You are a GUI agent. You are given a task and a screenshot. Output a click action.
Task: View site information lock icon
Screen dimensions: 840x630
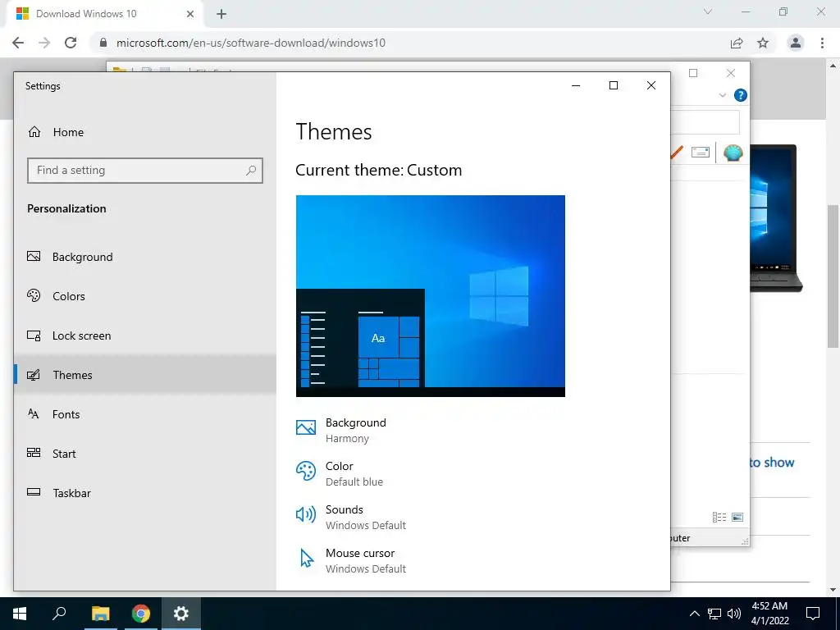coord(103,43)
